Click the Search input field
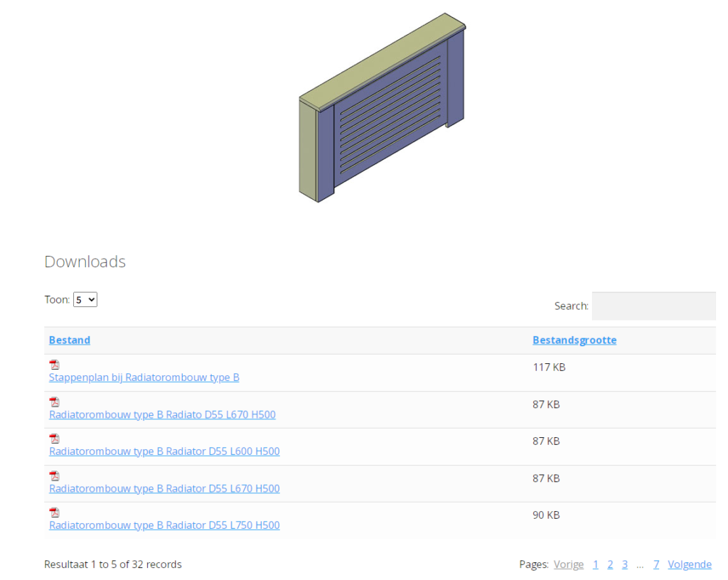This screenshot has width=728, height=580. pyautogui.click(x=653, y=306)
